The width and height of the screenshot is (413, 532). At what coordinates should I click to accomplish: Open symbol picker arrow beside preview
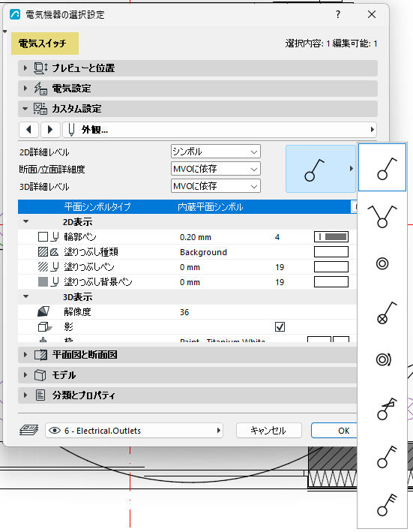(352, 169)
